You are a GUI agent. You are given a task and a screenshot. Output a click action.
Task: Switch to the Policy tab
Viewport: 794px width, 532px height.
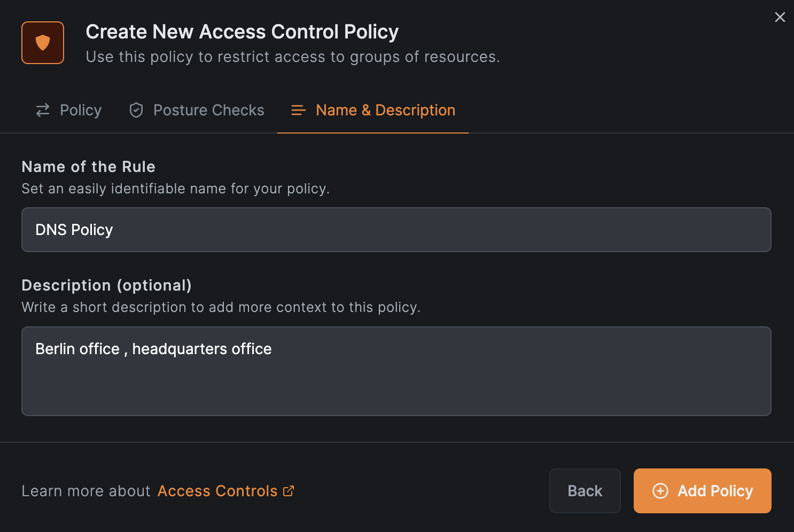click(80, 110)
